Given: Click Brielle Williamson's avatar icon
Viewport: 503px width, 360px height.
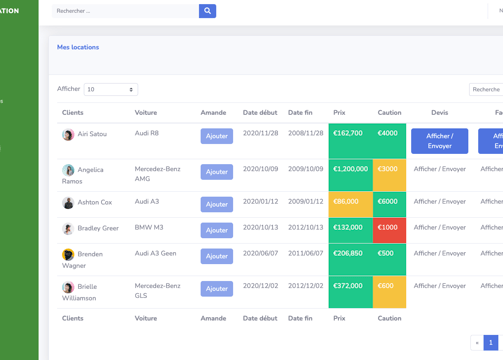Looking at the screenshot, I should (68, 287).
